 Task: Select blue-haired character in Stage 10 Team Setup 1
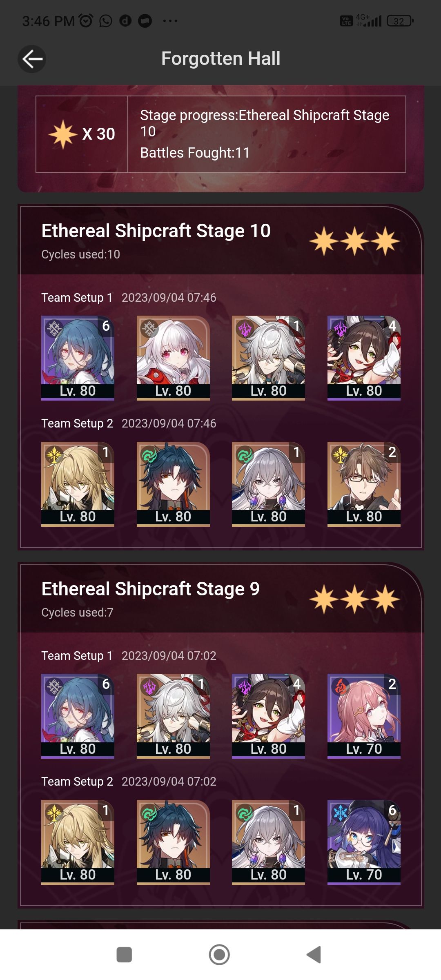click(78, 358)
